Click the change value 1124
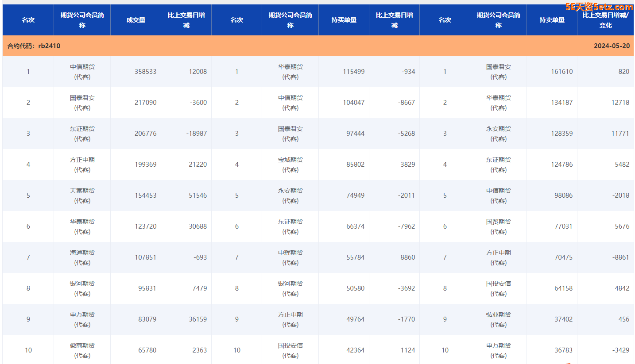The width and height of the screenshot is (635, 364). 408,350
